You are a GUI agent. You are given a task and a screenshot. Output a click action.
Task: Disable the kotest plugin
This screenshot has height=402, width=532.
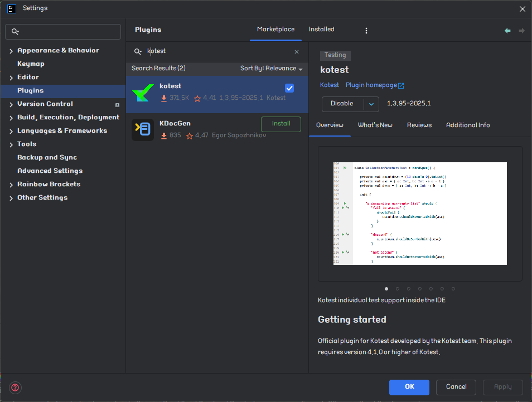[342, 104]
